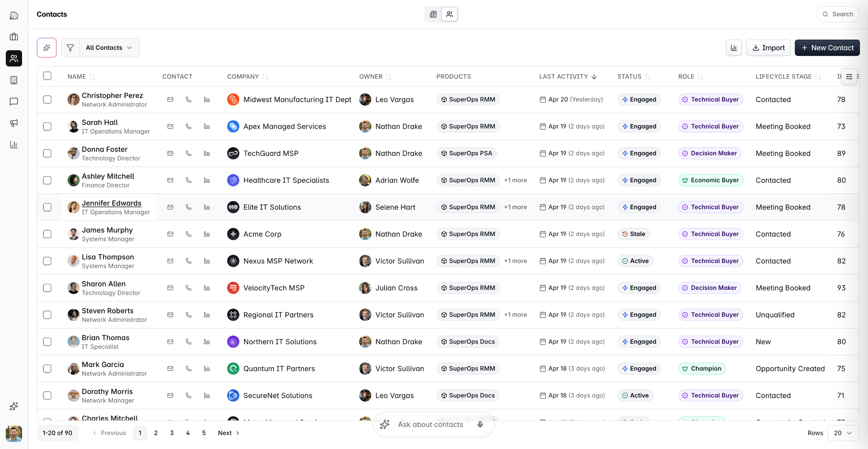Click the column settings sliders icon
The image size is (868, 449).
point(849,77)
